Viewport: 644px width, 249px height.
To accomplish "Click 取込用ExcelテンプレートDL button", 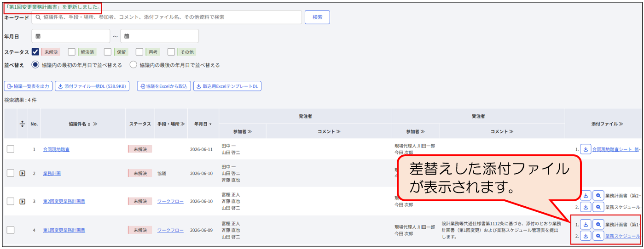I will 227,86.
